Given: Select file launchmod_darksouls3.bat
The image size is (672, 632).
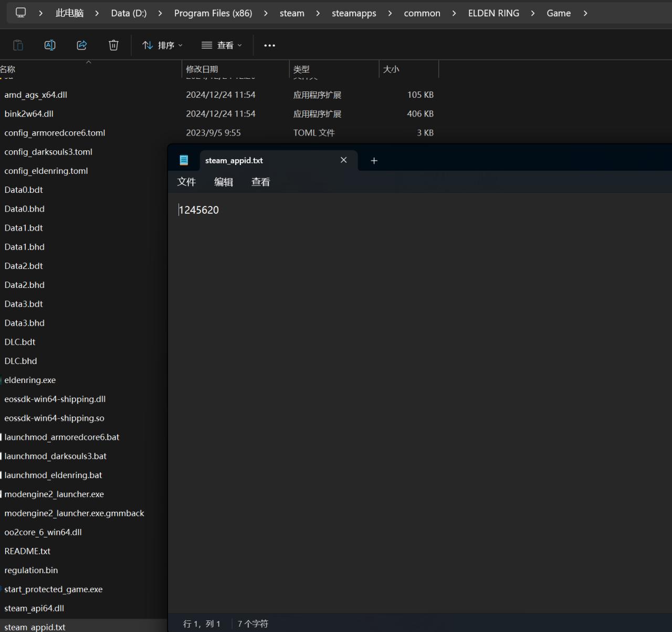Looking at the screenshot, I should pos(56,456).
